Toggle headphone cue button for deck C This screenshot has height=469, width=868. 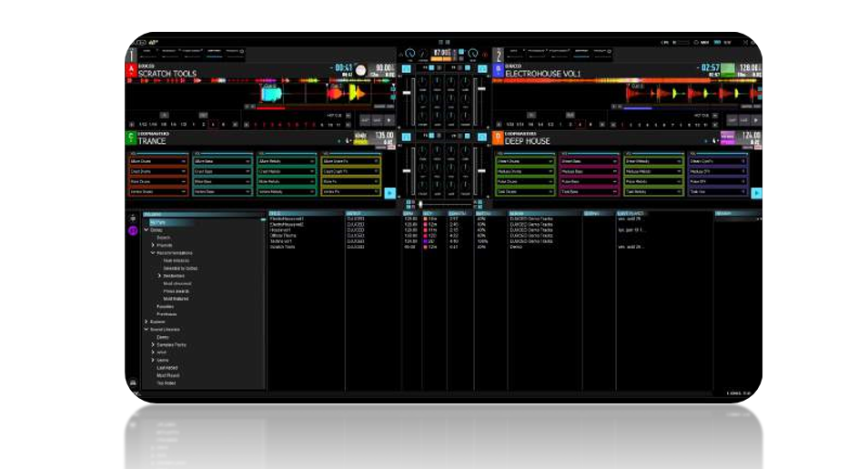pos(406,138)
